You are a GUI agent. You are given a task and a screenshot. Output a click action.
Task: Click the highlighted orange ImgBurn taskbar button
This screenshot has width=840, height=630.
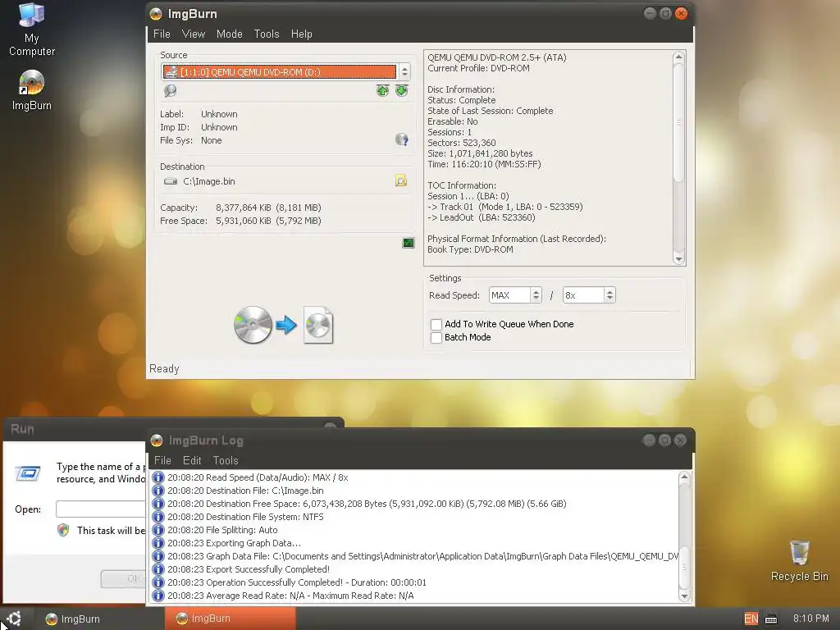[231, 619]
